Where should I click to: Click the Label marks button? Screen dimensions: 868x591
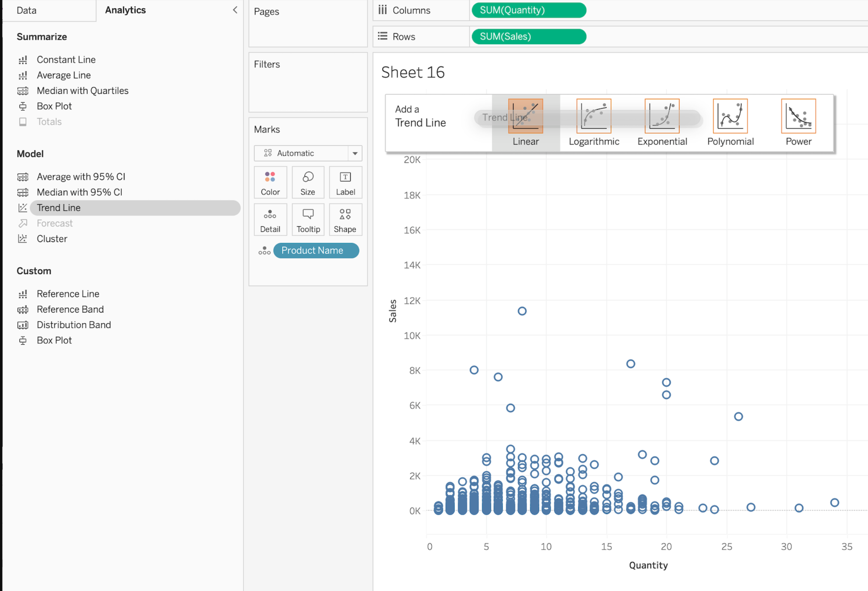[x=345, y=183]
